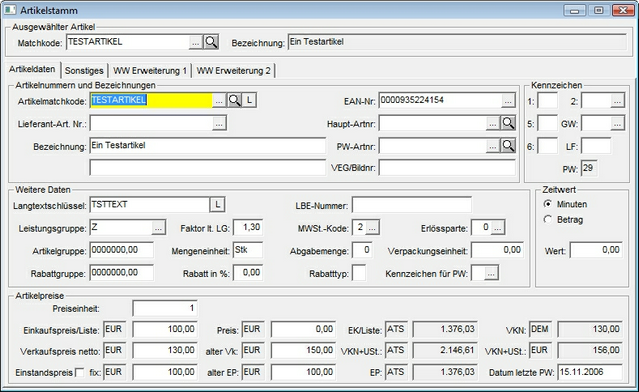Toggle the Einstandspreis fix checkbox
Image resolution: width=639 pixels, height=392 pixels.
point(80,372)
